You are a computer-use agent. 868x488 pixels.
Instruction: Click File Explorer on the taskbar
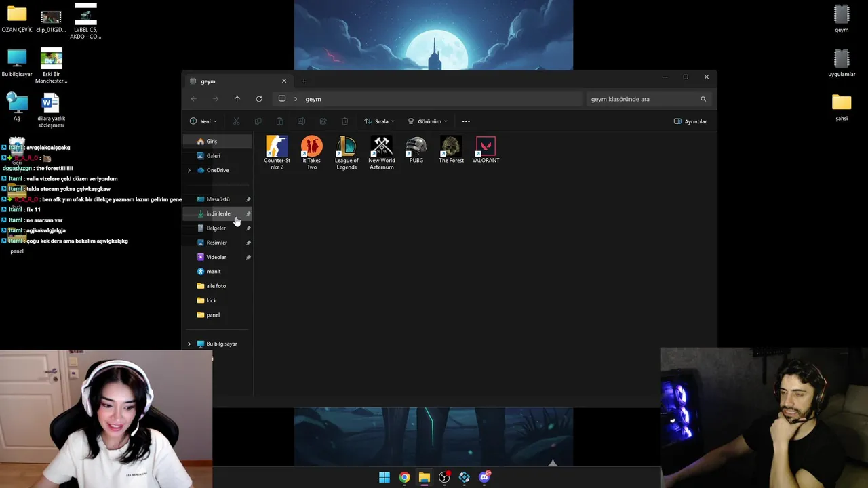[424, 477]
